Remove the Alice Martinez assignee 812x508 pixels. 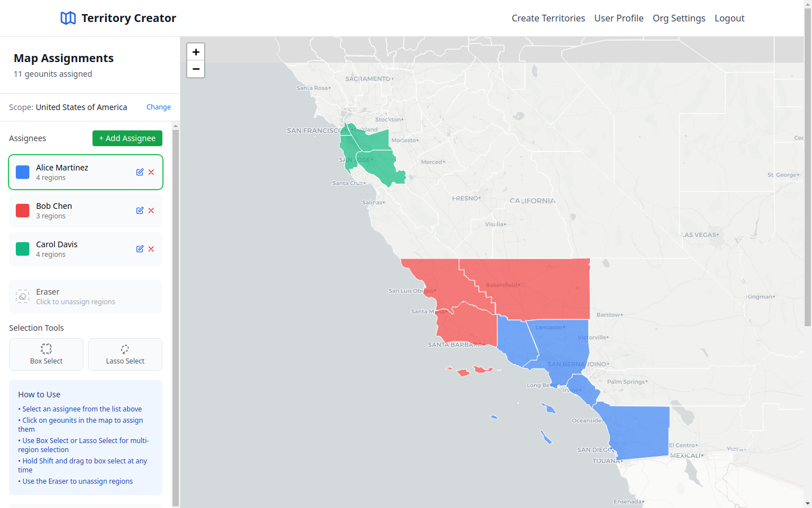151,172
